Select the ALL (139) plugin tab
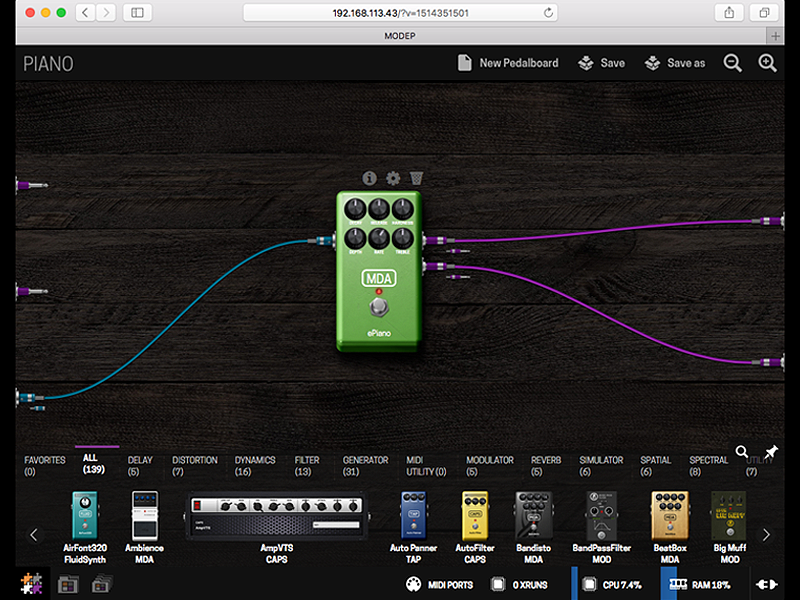 94,463
